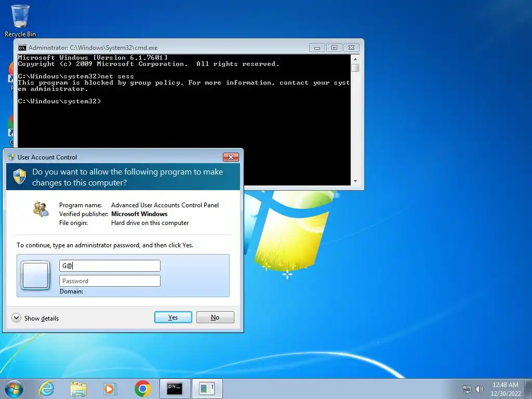Image resolution: width=532 pixels, height=399 pixels.
Task: Close the Administrator cmd.exe window
Action: coord(351,48)
